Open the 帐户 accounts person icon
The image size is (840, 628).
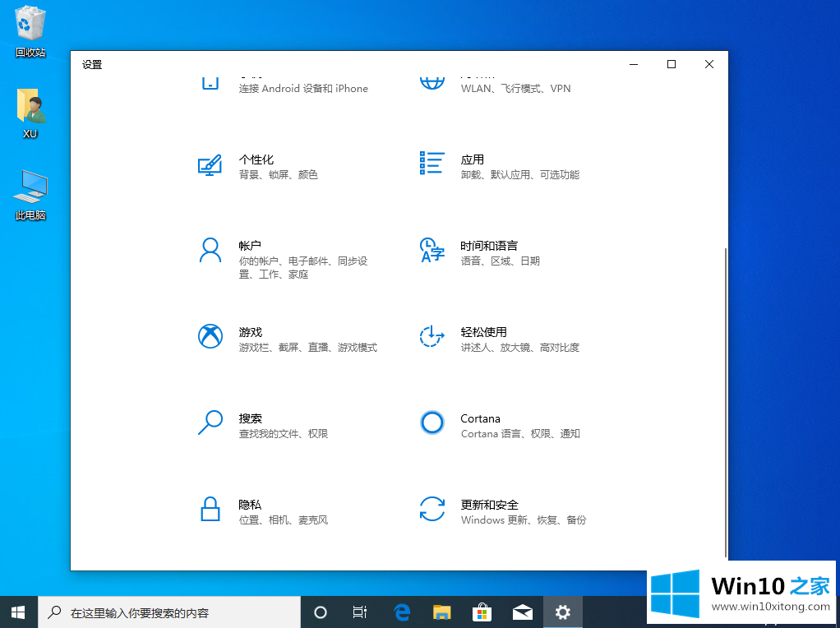coord(210,251)
